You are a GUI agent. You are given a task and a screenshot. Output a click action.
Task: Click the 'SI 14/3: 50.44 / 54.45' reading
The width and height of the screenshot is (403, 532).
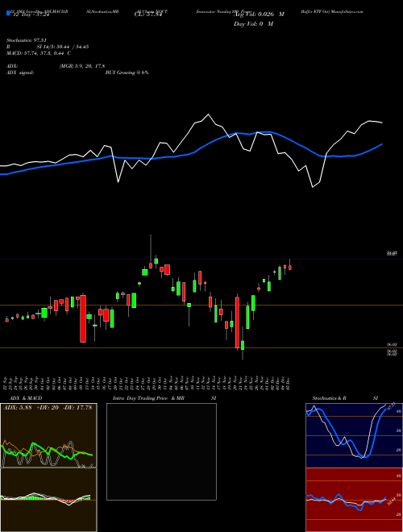tap(63, 47)
